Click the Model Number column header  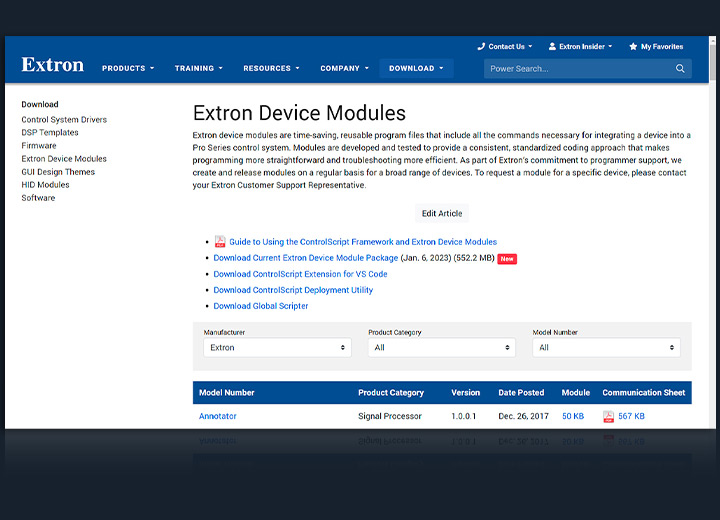click(x=226, y=393)
